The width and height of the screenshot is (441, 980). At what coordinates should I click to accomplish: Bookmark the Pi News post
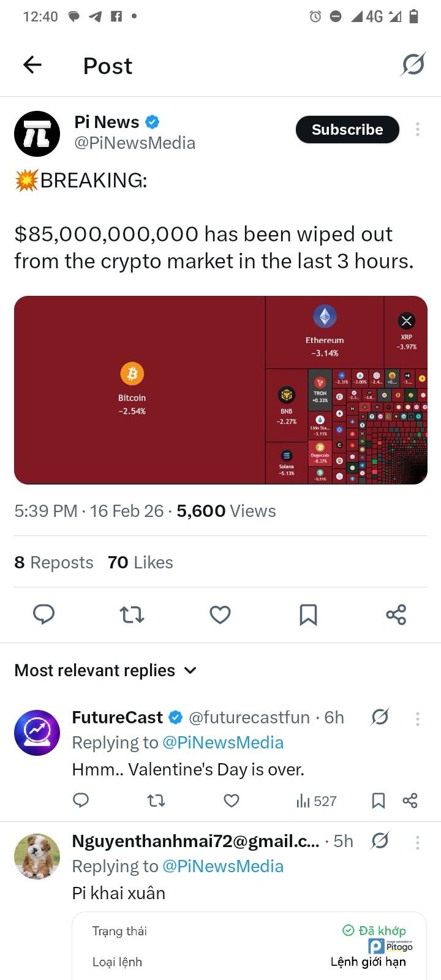pos(308,614)
